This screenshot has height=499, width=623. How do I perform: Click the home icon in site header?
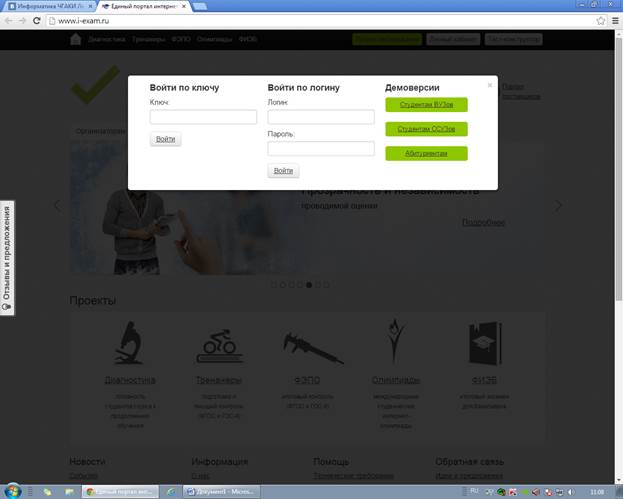75,39
